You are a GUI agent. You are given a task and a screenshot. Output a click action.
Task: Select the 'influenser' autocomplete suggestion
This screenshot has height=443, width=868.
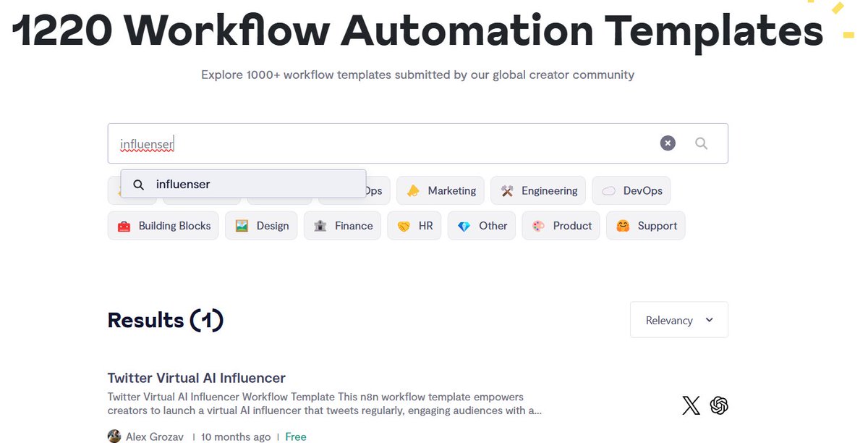tap(243, 184)
